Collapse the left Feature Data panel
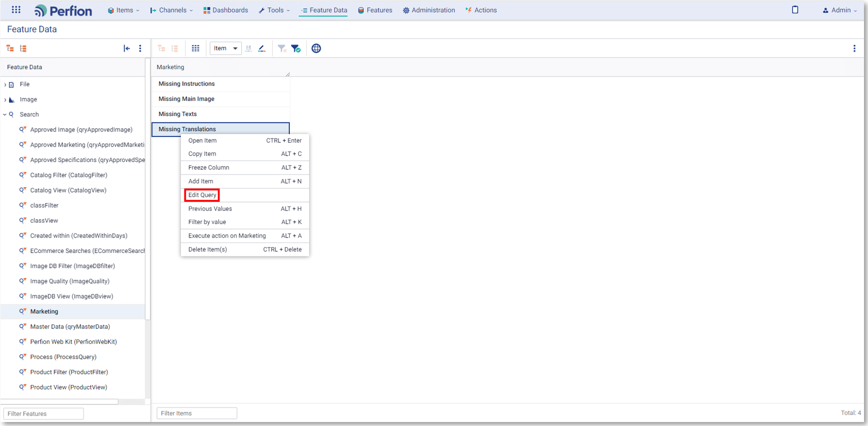The height and width of the screenshot is (426, 868). tap(126, 48)
